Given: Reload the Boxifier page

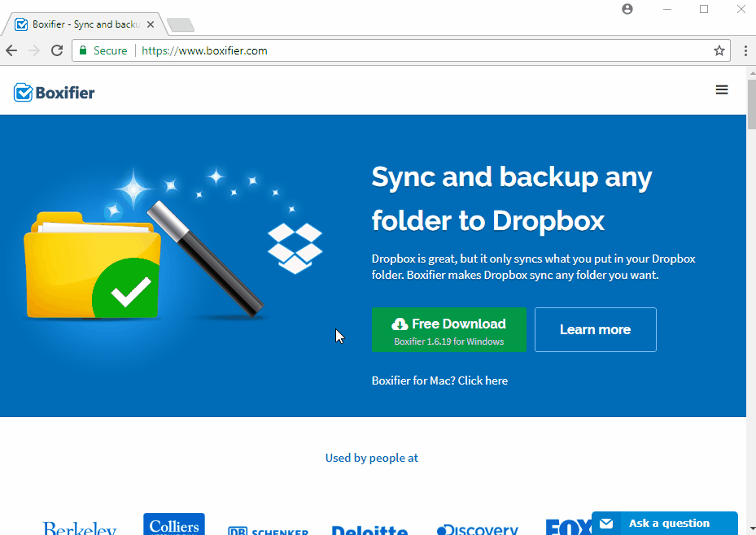Looking at the screenshot, I should coord(57,50).
